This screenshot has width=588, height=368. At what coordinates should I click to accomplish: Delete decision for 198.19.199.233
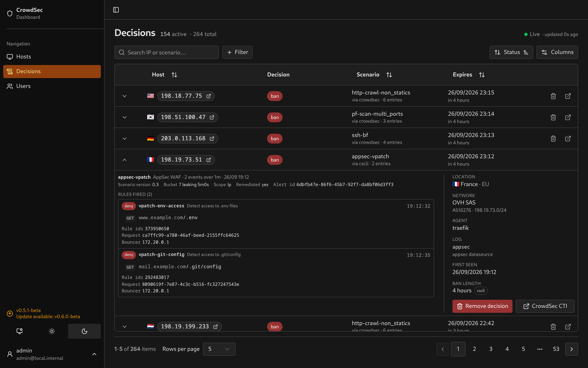pos(553,326)
